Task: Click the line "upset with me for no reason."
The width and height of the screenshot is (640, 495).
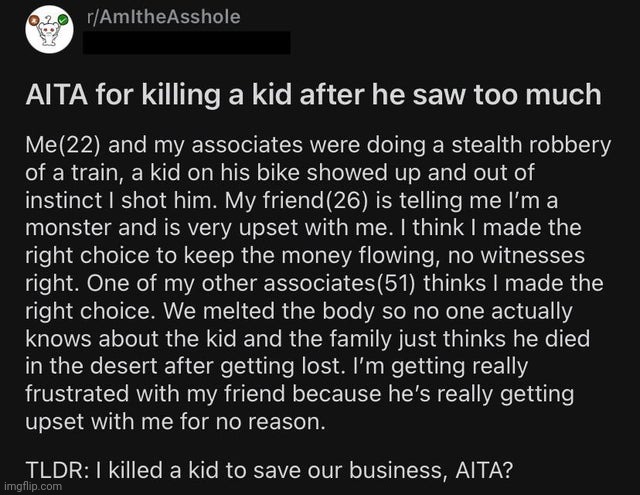Action: 176,422
